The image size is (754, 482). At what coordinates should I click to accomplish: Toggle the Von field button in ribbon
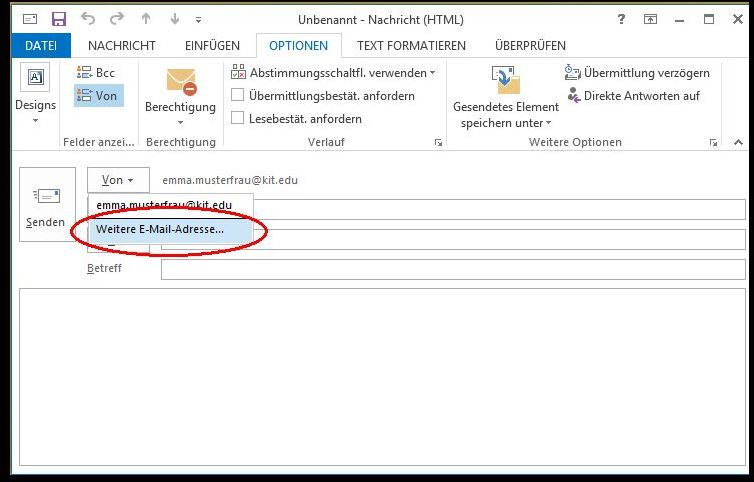pos(98,96)
